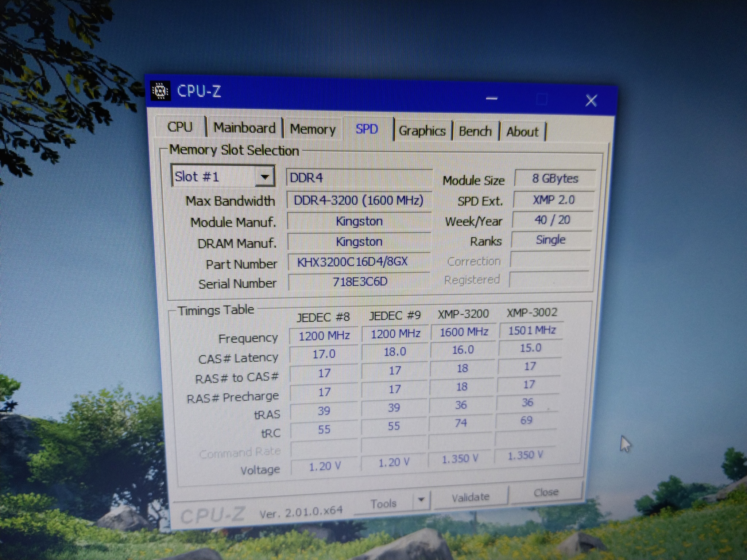Click the XMP 2.0 SPD Ext. value
The image size is (747, 560).
pyautogui.click(x=553, y=200)
